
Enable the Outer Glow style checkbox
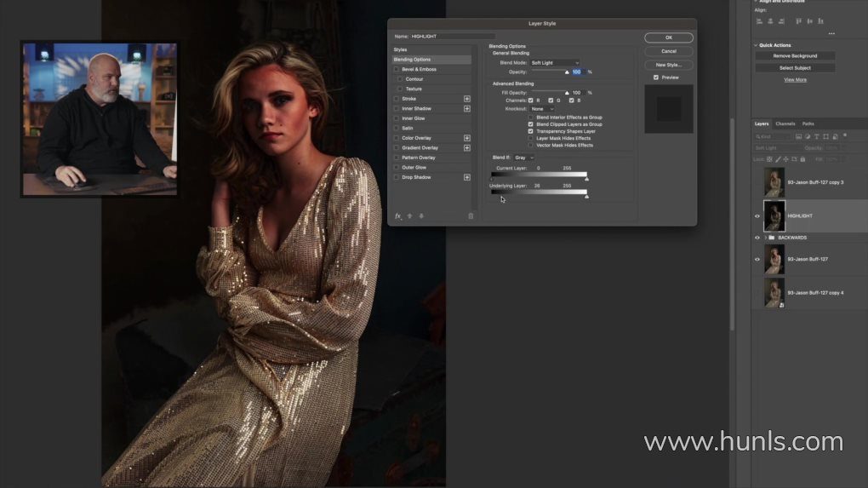pos(396,168)
